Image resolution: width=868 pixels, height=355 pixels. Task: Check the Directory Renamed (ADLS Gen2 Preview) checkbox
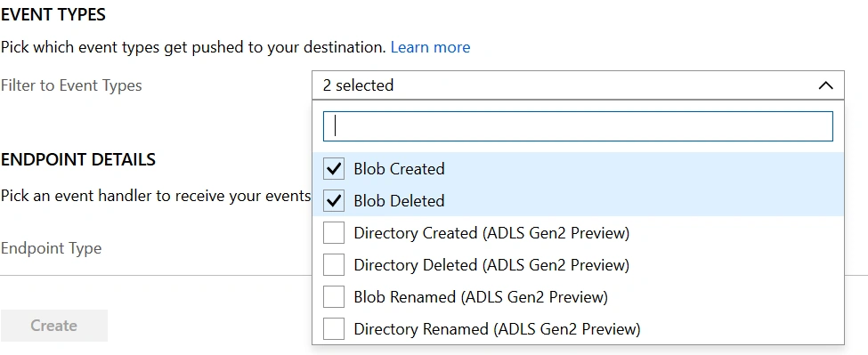point(334,329)
